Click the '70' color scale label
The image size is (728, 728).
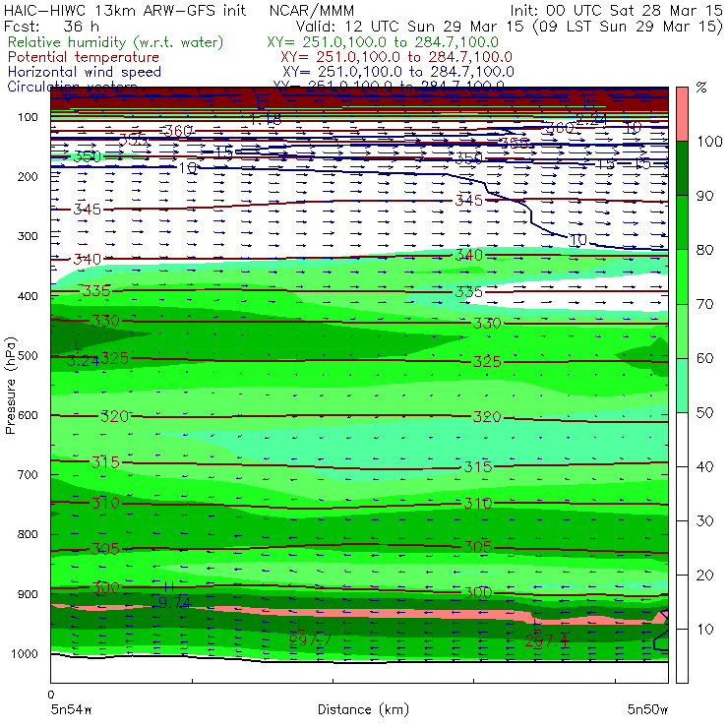704,305
